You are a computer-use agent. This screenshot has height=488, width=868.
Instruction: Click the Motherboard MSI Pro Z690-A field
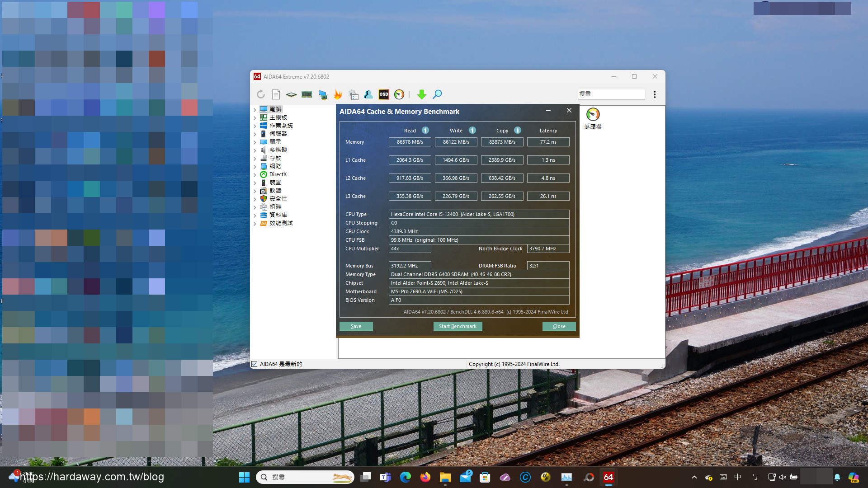(479, 291)
